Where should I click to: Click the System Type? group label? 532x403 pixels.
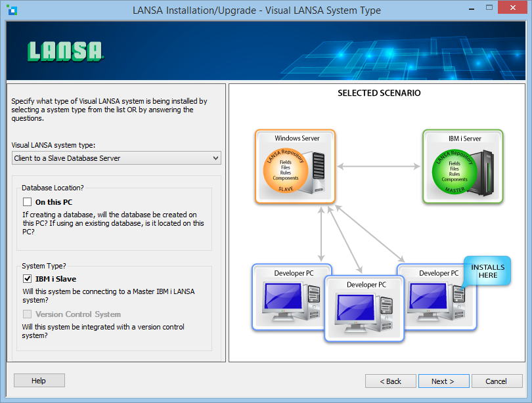pos(44,266)
